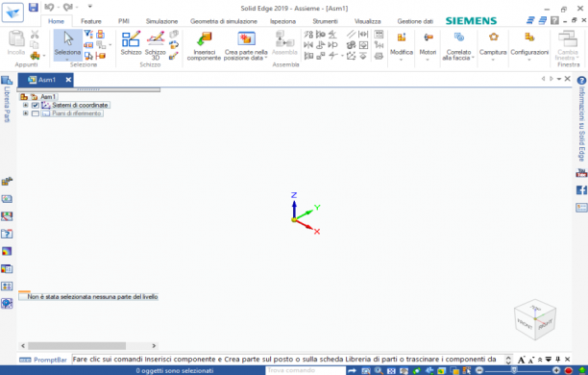Click the rotate view icon in status bar
The image size is (588, 375).
pyautogui.click(x=417, y=371)
